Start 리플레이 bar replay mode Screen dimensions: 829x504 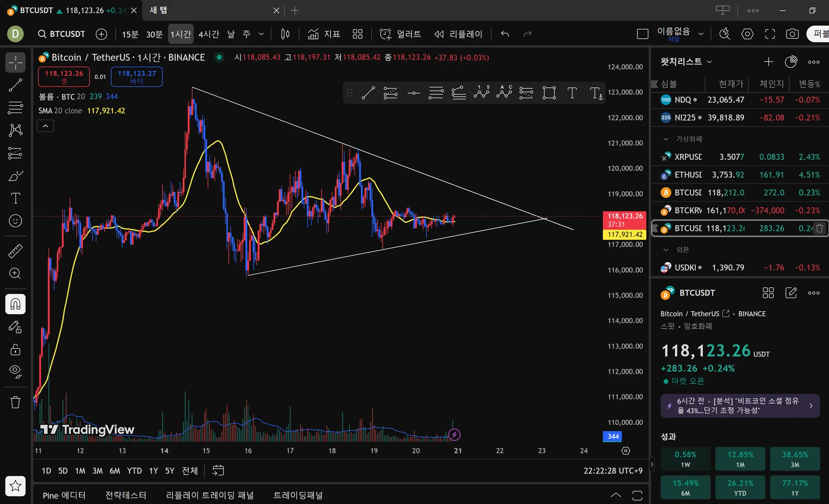click(458, 34)
